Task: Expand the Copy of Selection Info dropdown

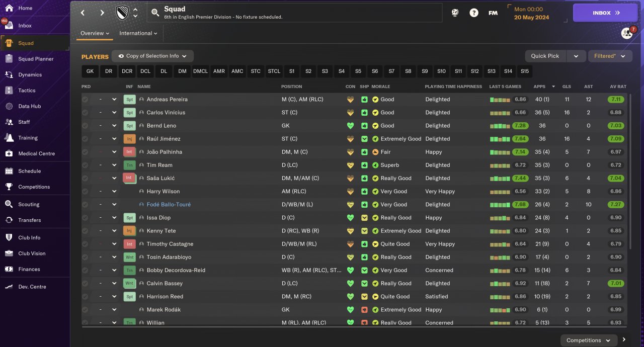Action: (x=152, y=56)
